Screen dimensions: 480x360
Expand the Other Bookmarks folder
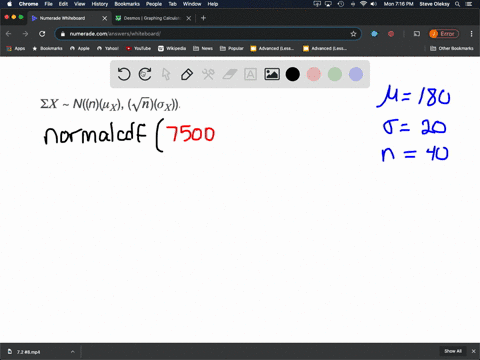(452, 48)
